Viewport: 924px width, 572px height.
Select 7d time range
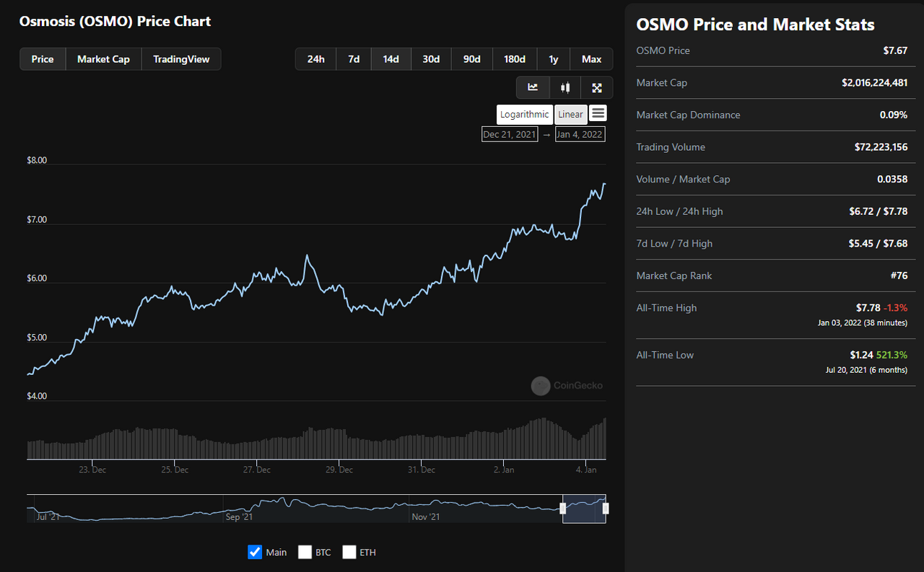pyautogui.click(x=354, y=59)
